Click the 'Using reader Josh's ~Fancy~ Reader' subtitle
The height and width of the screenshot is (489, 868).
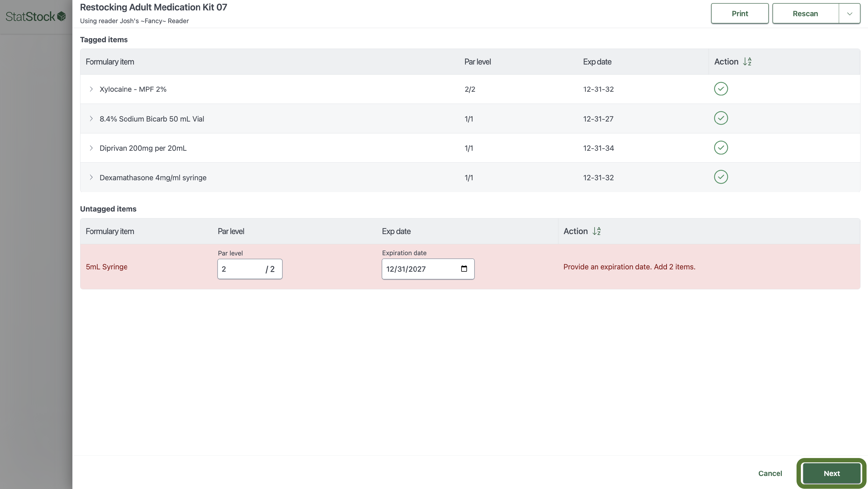(135, 21)
